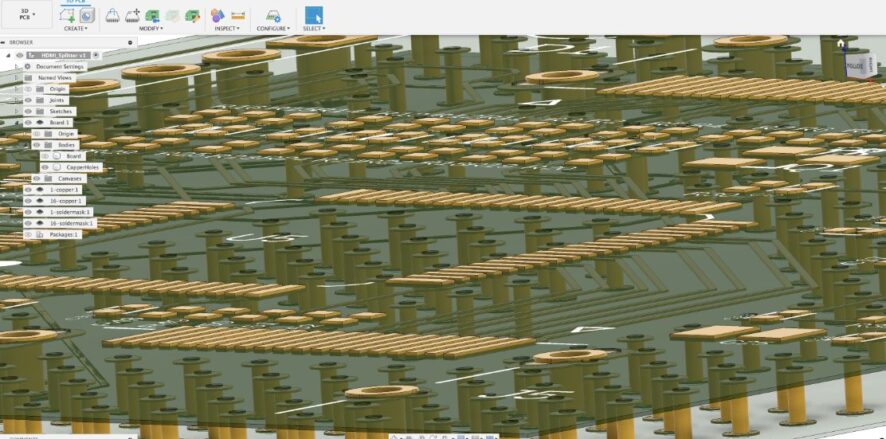Open the Browser panel options dot

point(131,42)
